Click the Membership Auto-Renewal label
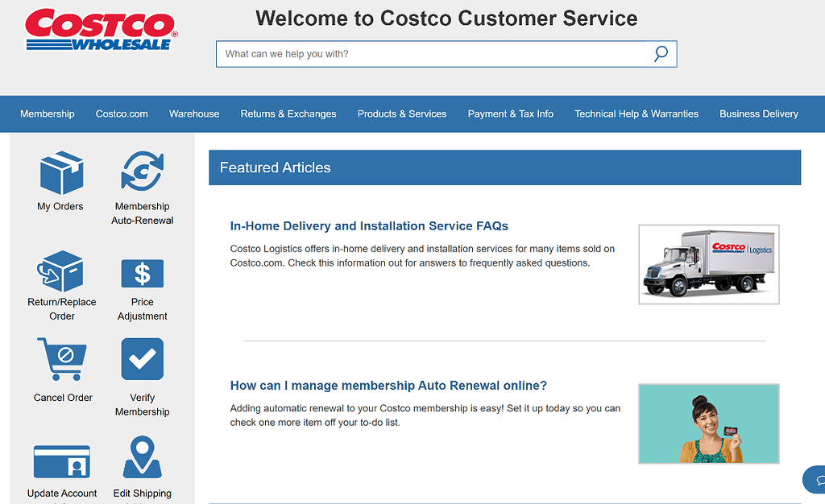825x504 pixels. point(142,213)
